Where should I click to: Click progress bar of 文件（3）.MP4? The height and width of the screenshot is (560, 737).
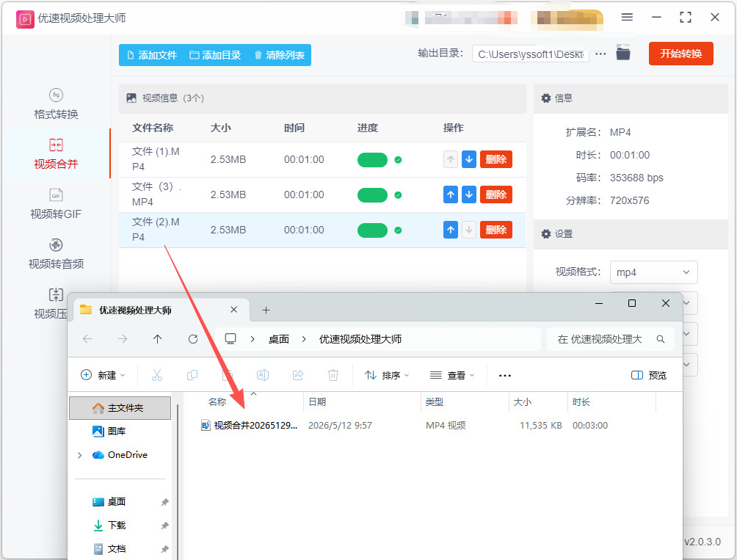[x=372, y=195]
